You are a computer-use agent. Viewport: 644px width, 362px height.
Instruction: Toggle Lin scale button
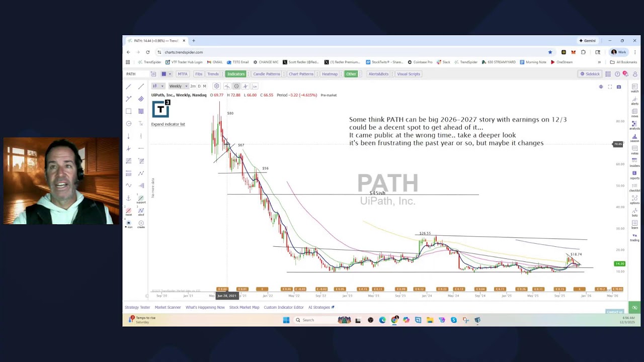click(x=255, y=86)
